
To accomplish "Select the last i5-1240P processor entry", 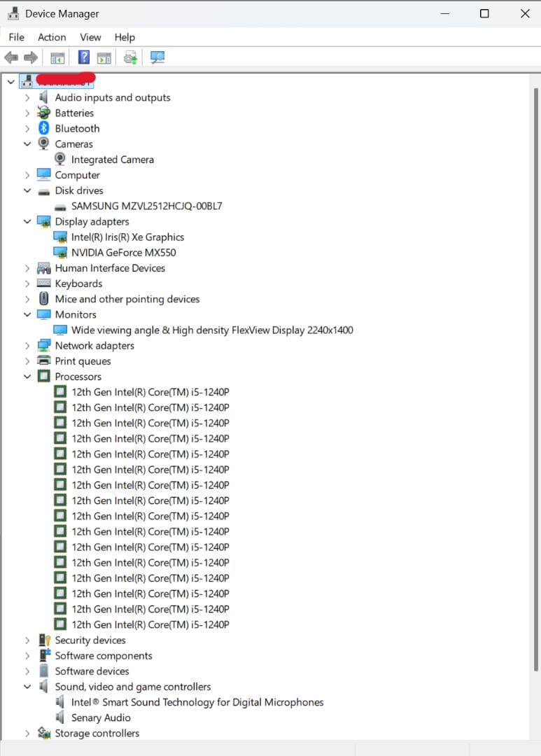I will tap(150, 624).
